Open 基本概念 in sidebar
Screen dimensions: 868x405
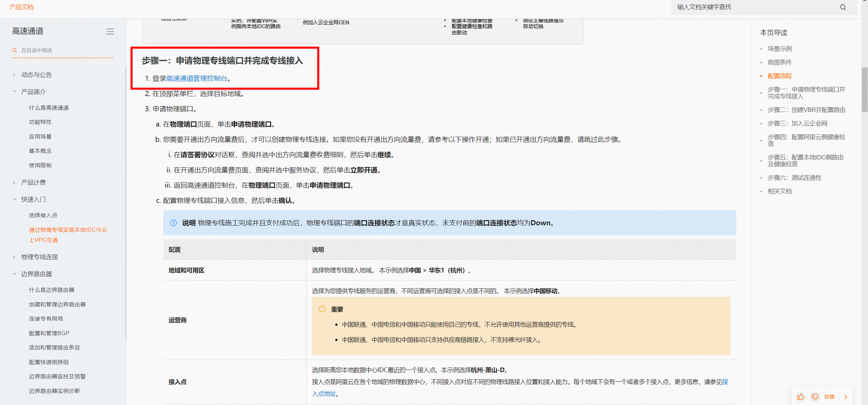[40, 151]
